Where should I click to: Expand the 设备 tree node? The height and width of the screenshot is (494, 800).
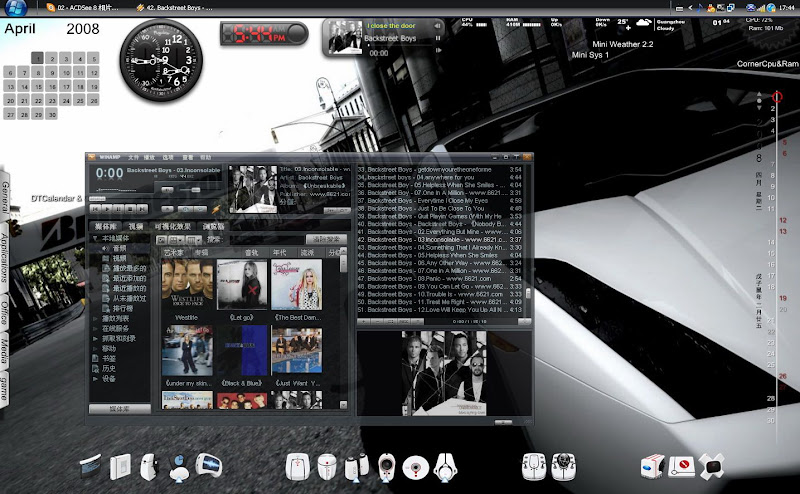[x=95, y=379]
